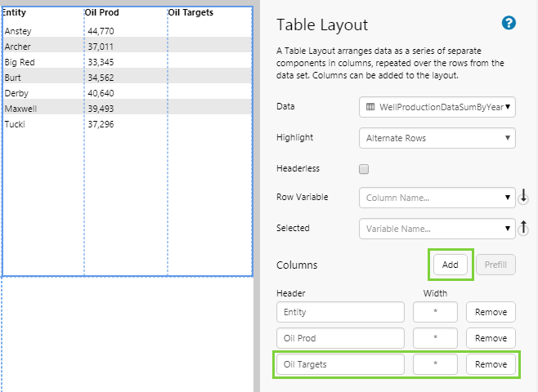Screen dimensions: 538x392
Task: Edit the Entity header field
Action: pos(340,312)
